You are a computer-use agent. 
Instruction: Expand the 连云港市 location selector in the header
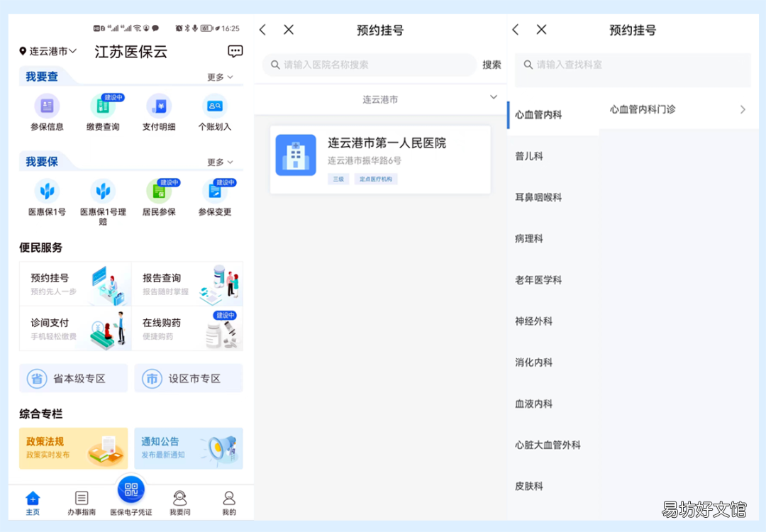[x=49, y=51]
